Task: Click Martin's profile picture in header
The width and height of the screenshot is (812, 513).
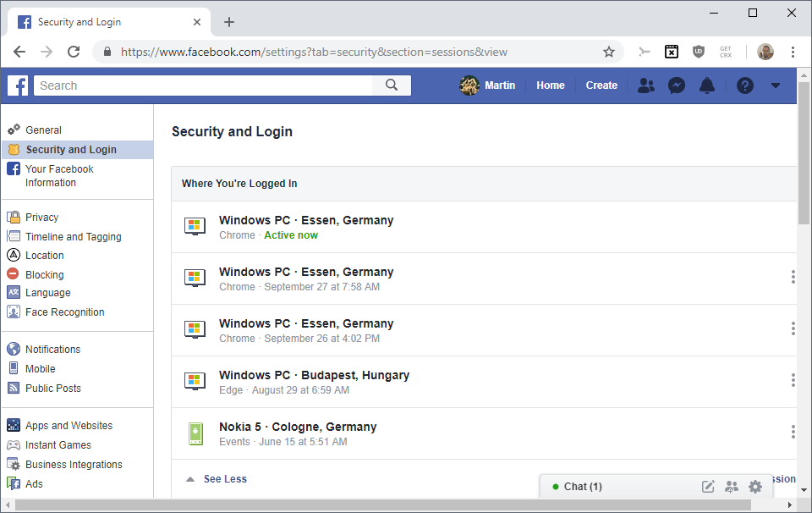Action: point(469,85)
